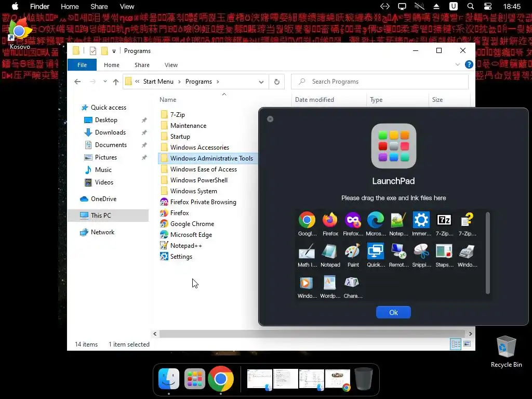Close the LaunchPad dialog
Image resolution: width=532 pixels, height=399 pixels.
(x=270, y=119)
